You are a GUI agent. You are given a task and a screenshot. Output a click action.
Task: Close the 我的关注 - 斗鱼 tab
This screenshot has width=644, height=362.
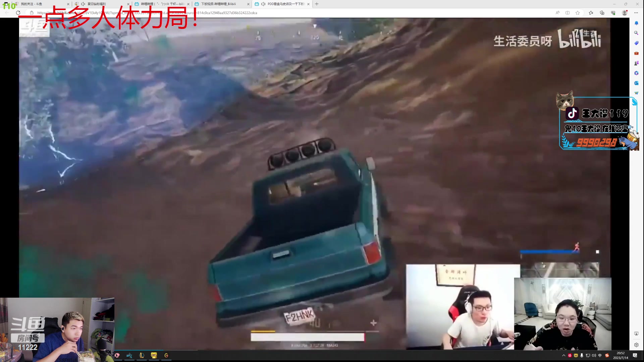point(68,4)
